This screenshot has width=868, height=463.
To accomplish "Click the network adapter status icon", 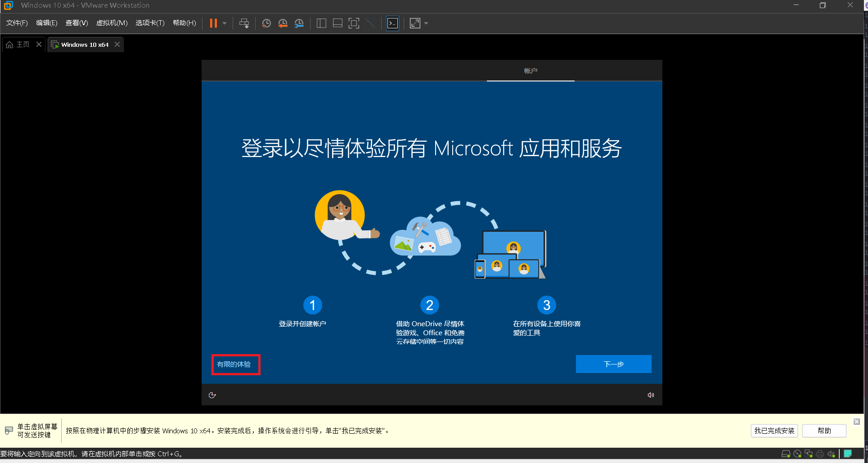I will pos(809,454).
